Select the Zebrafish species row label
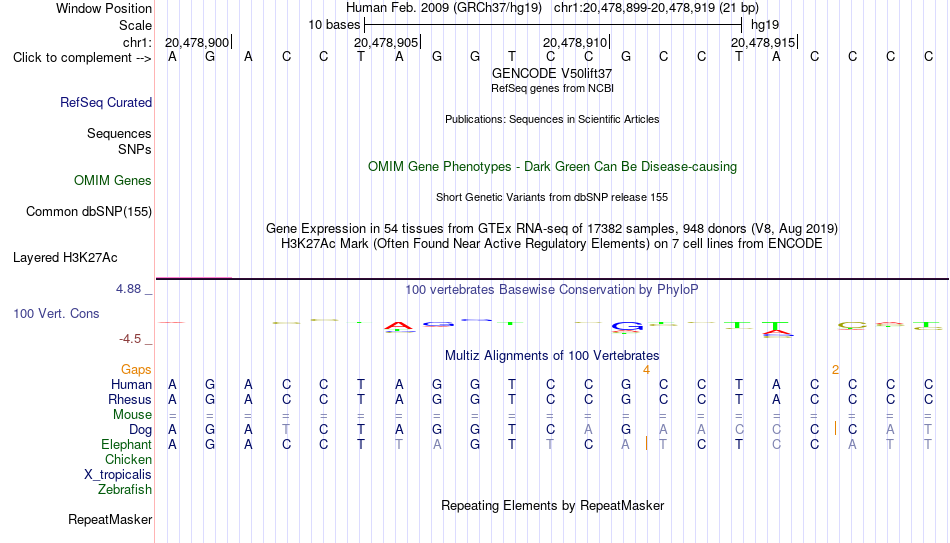Screen dimensions: 950x543 [x=125, y=490]
